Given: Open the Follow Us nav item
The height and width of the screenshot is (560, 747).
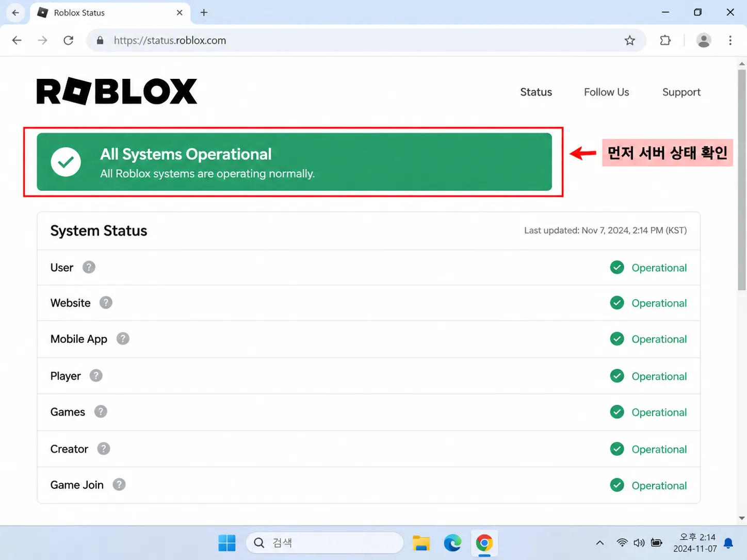Looking at the screenshot, I should click(607, 92).
